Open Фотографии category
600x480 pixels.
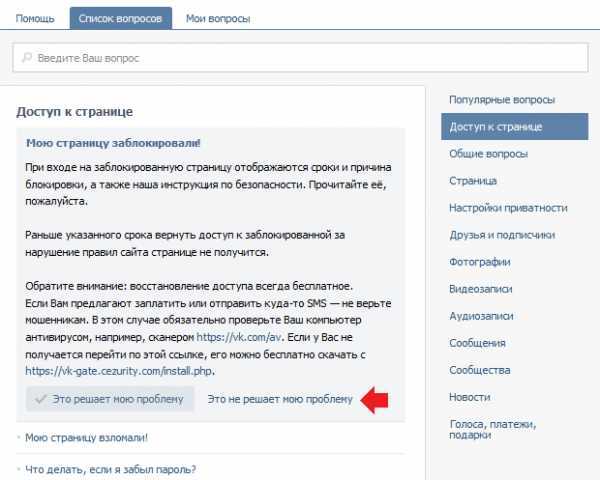(480, 262)
